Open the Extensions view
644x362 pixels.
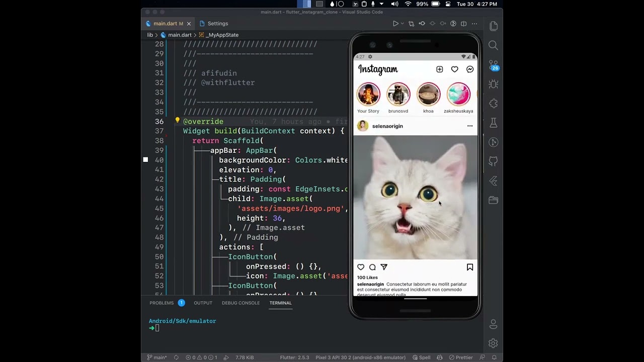[493, 104]
